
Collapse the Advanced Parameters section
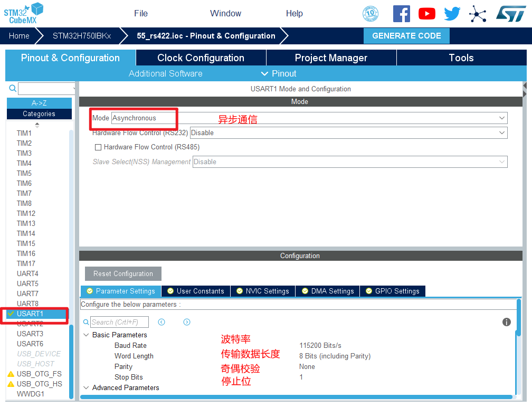click(x=86, y=388)
